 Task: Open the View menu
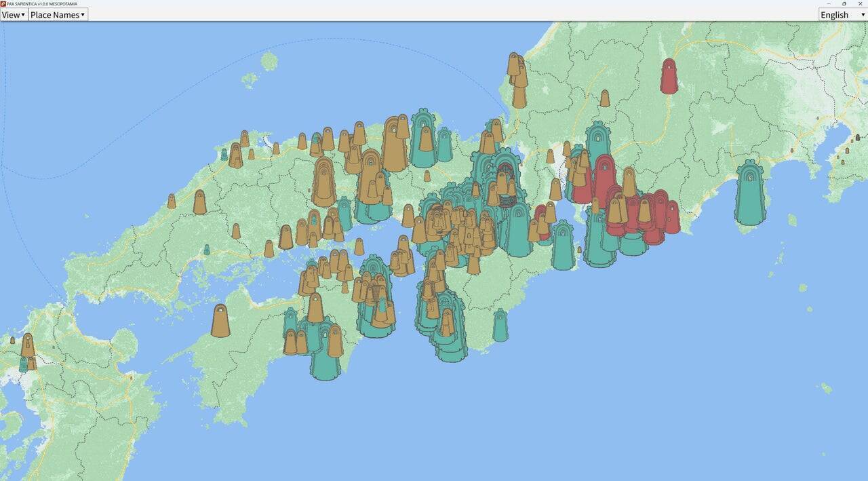(11, 14)
